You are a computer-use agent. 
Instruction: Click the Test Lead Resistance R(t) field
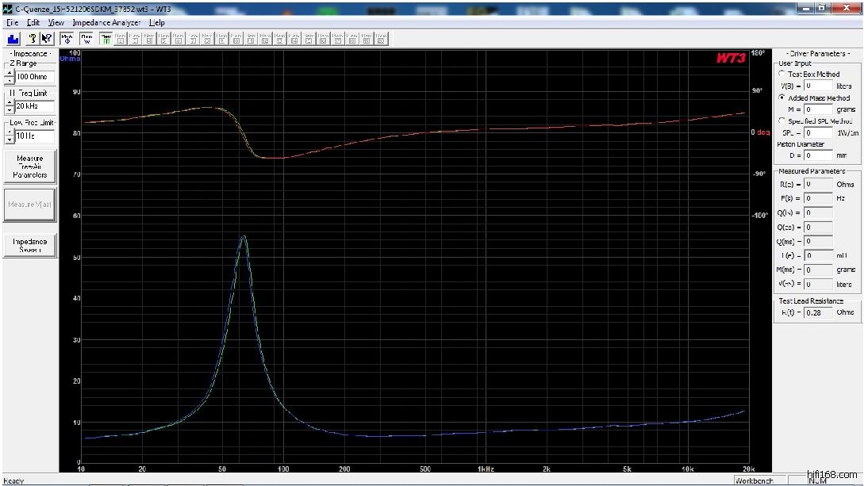pyautogui.click(x=817, y=313)
